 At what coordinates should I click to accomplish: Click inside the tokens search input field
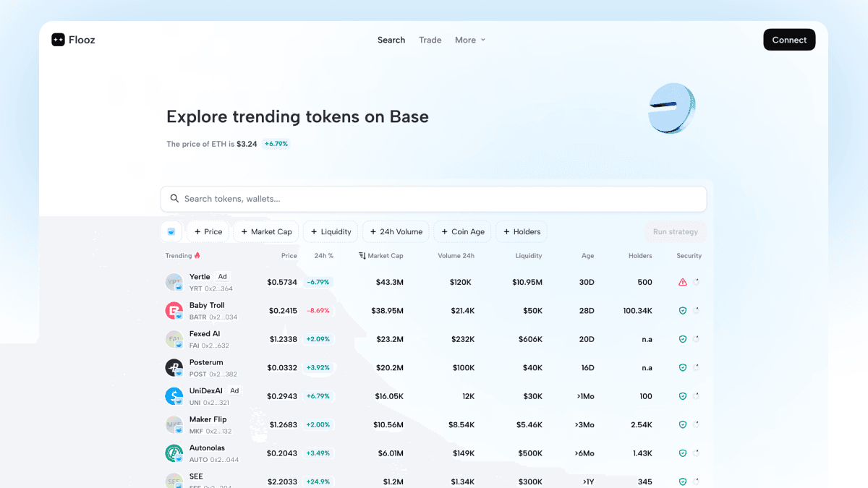(x=434, y=198)
